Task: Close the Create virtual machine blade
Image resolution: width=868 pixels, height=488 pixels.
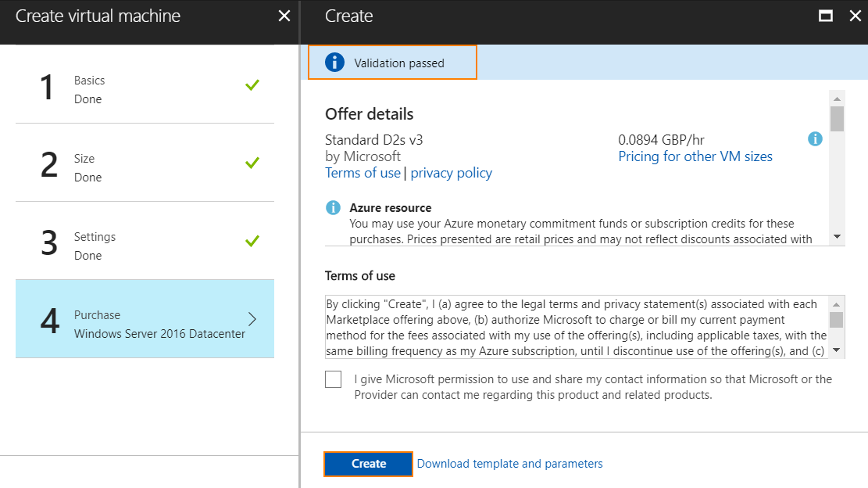Action: tap(284, 16)
